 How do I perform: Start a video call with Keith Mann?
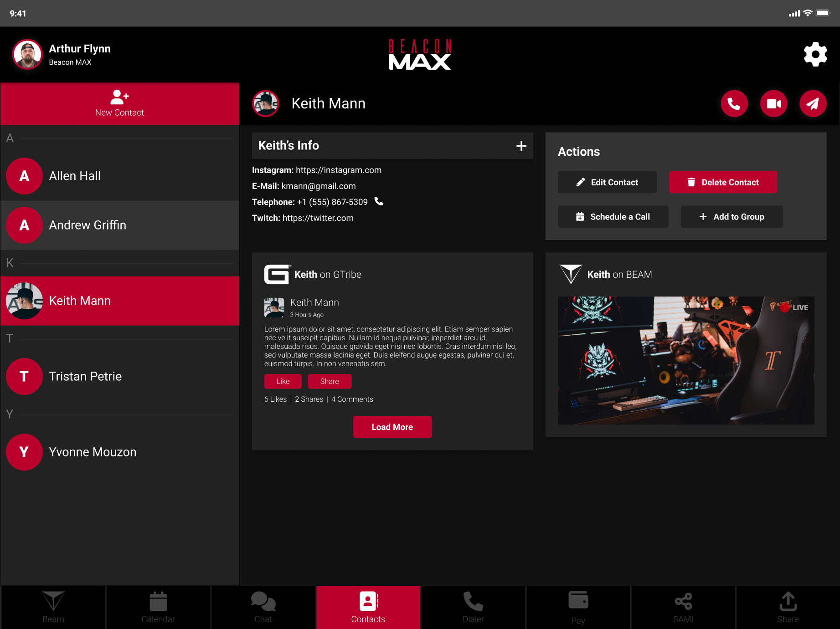pyautogui.click(x=773, y=104)
